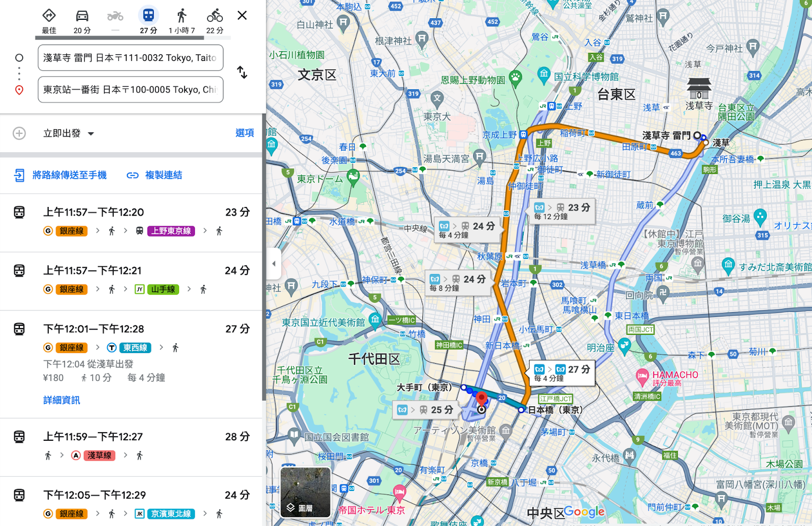The height and width of the screenshot is (526, 812).
Task: Click the すみだ北斎美術館 marker
Action: coord(729,265)
